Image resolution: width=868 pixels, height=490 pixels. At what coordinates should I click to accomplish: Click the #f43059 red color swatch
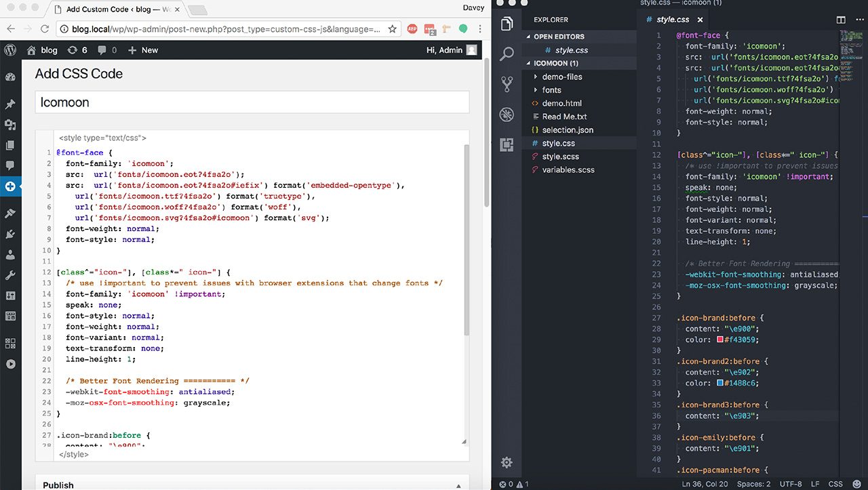pos(720,340)
